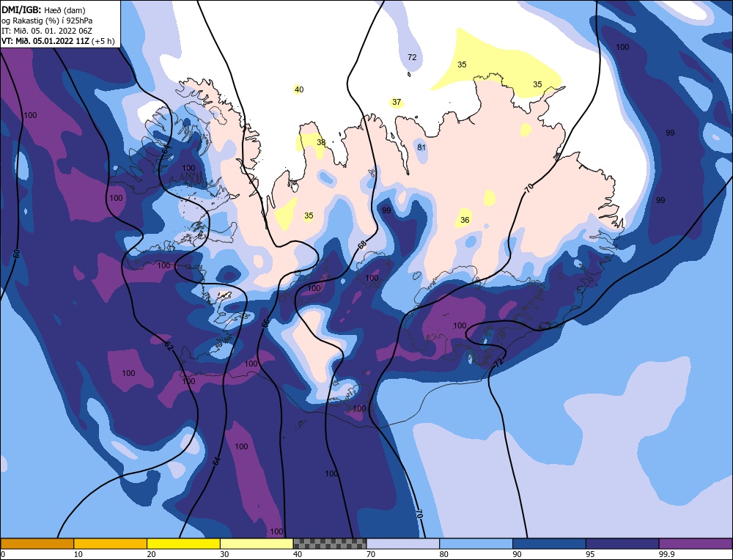The height and width of the screenshot is (560, 733).
Task: Click the humidity value 40 on the map
Action: click(x=299, y=89)
